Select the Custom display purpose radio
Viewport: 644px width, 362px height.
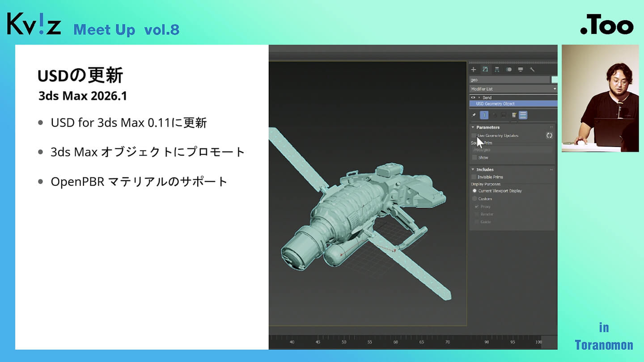475,199
